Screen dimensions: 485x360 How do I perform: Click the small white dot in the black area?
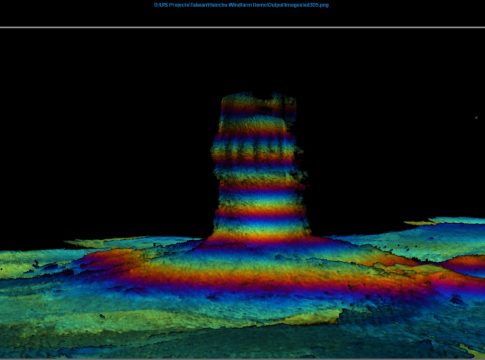(476, 117)
